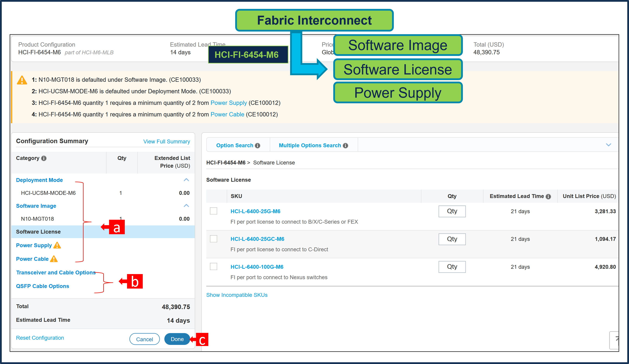Open the Deployment Mode category
This screenshot has height=364, width=629.
pyautogui.click(x=39, y=180)
